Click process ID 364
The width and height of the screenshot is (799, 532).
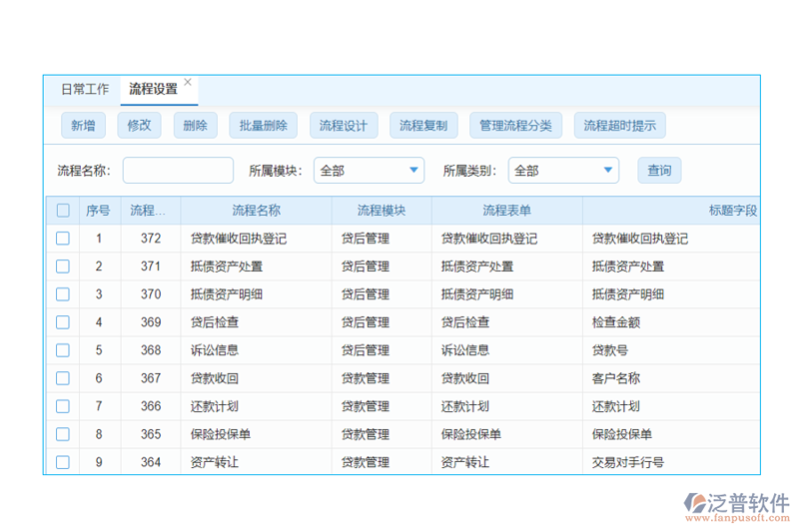click(151, 462)
